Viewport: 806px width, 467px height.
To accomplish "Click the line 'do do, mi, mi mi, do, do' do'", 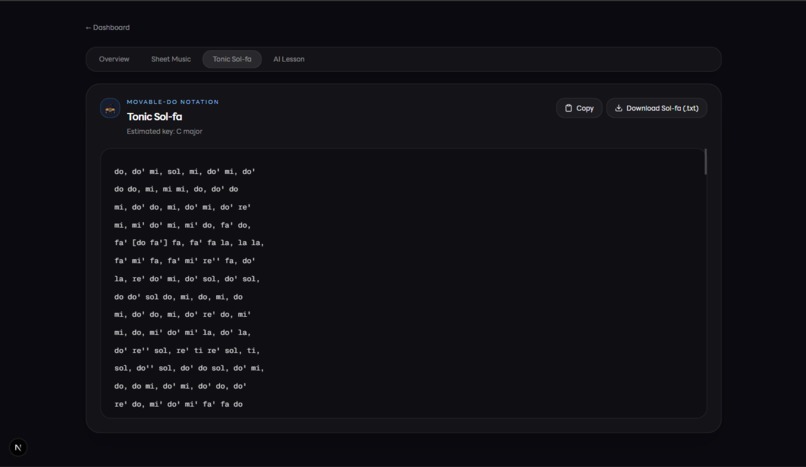I will (176, 189).
